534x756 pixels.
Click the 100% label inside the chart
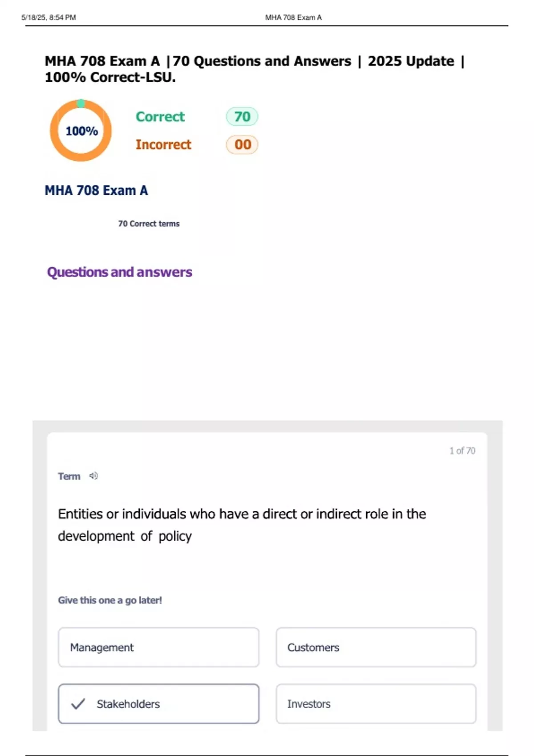(81, 131)
